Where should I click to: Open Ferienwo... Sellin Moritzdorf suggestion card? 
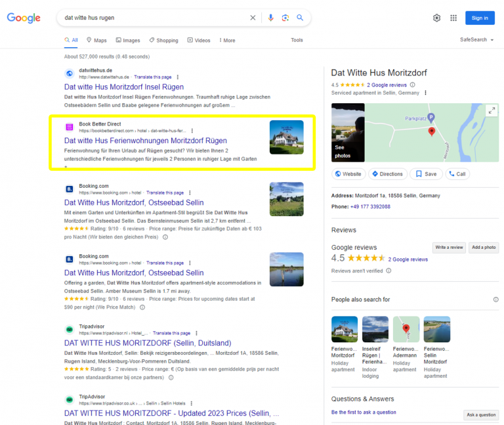tap(437, 347)
